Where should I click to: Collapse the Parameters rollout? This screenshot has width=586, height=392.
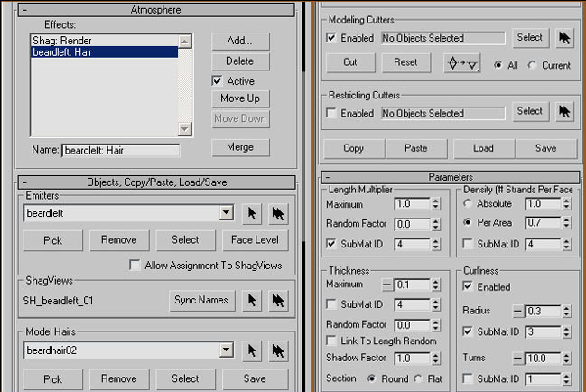click(x=328, y=178)
